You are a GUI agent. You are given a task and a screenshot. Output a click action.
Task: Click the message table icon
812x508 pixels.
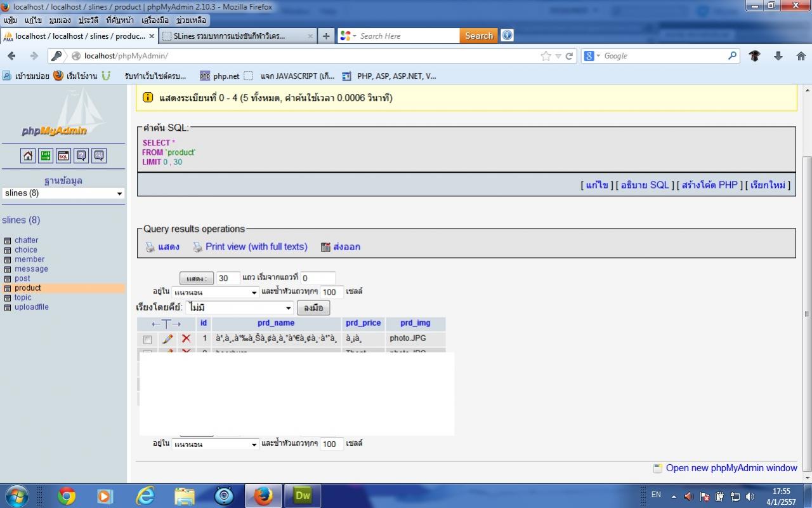tap(8, 269)
